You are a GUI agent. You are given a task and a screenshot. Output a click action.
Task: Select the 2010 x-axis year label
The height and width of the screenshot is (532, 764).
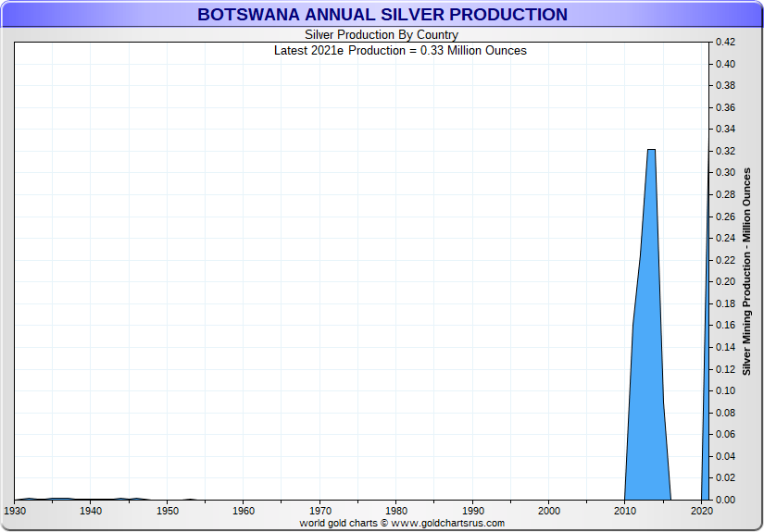coord(625,511)
